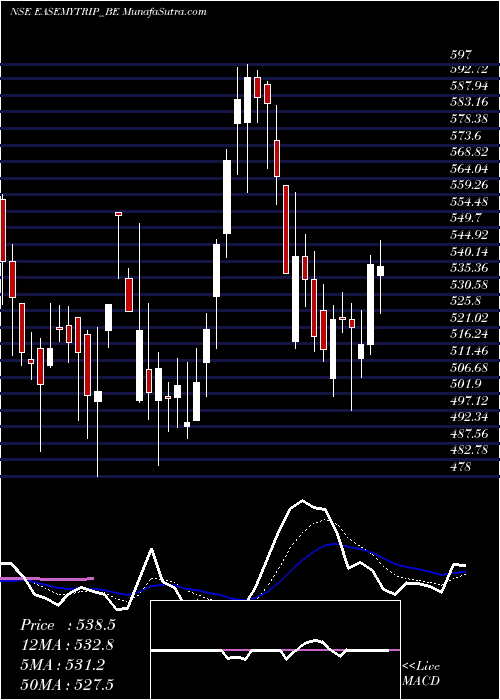Click the 535.36 price level label
Image resolution: width=500 pixels, height=700 pixels.
469,268
